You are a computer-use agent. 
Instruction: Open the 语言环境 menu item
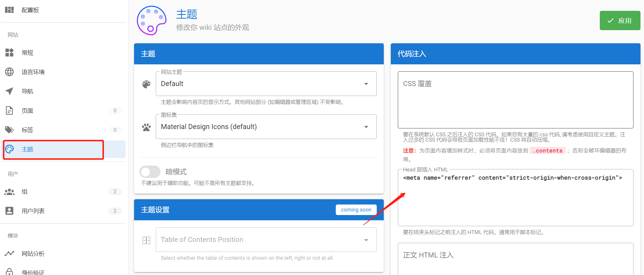(x=63, y=72)
